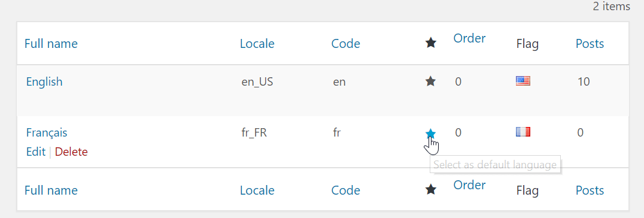The image size is (644, 218).
Task: Set Français as default language via blue star
Action: click(x=430, y=134)
